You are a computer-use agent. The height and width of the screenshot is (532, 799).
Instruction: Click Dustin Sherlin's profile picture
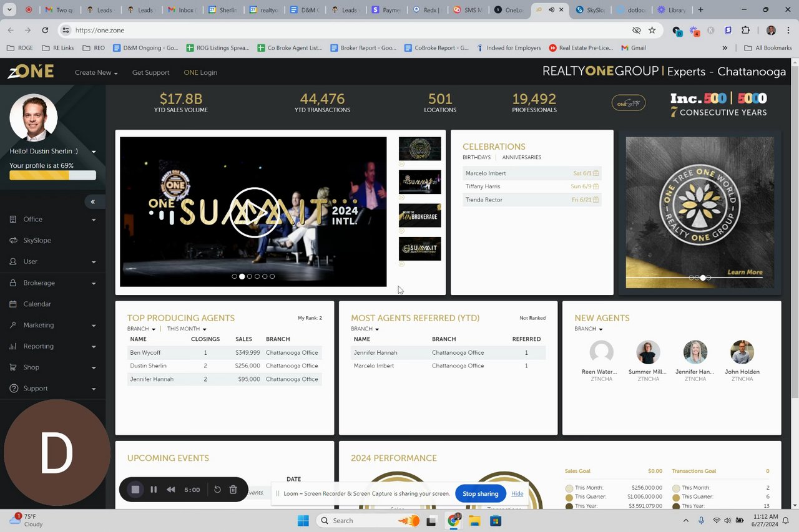[34, 117]
